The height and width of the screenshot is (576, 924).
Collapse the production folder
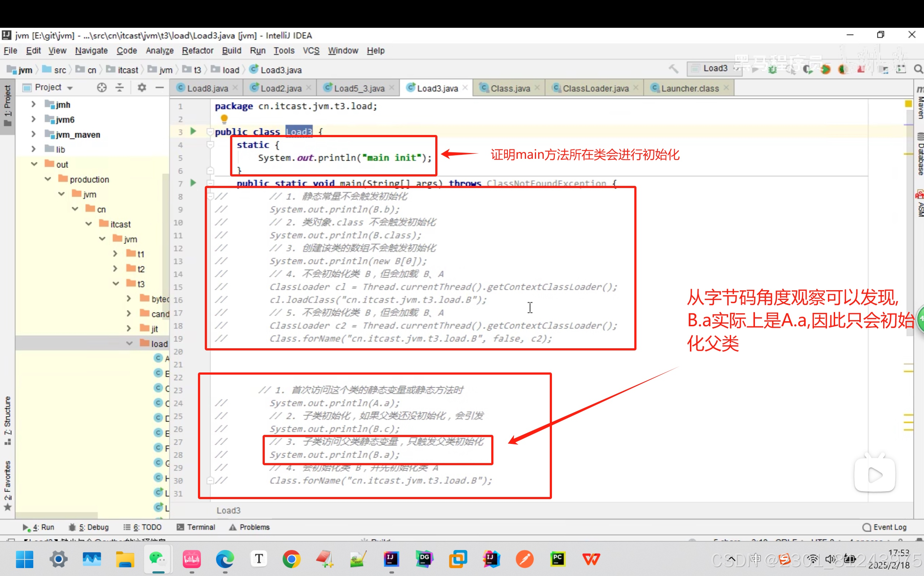48,179
